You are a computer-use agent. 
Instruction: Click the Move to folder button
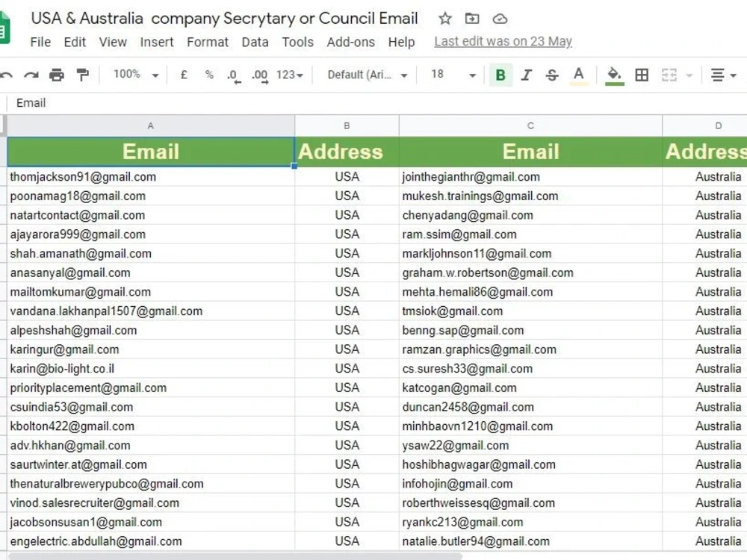(471, 18)
